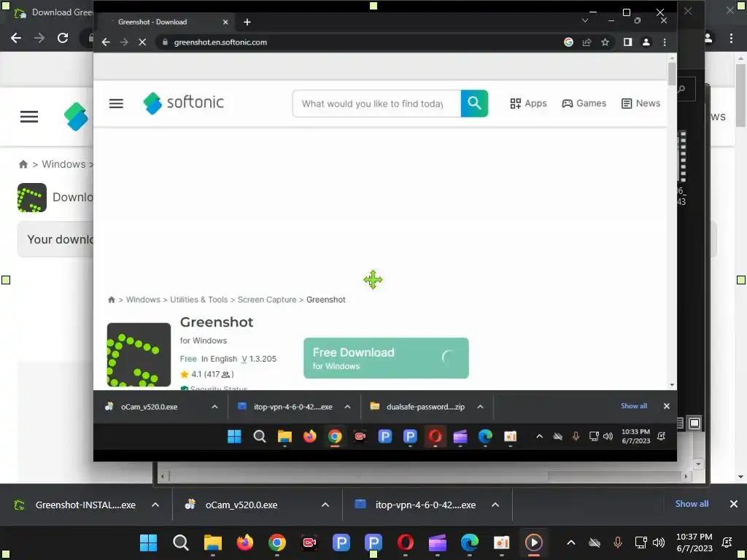Open Apps section in Softonic header
Viewport: 747px width, 560px height.
pyautogui.click(x=528, y=104)
